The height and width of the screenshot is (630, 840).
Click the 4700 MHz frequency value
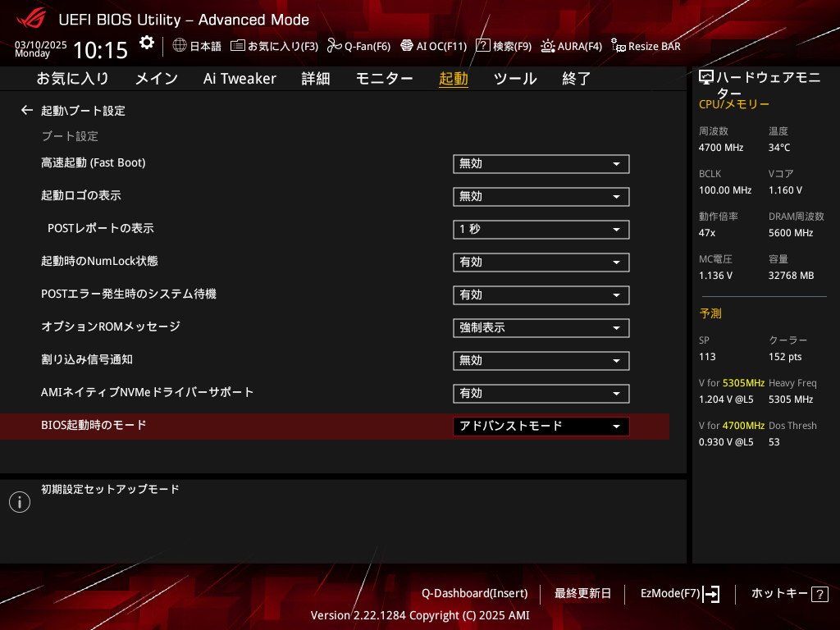point(720,148)
